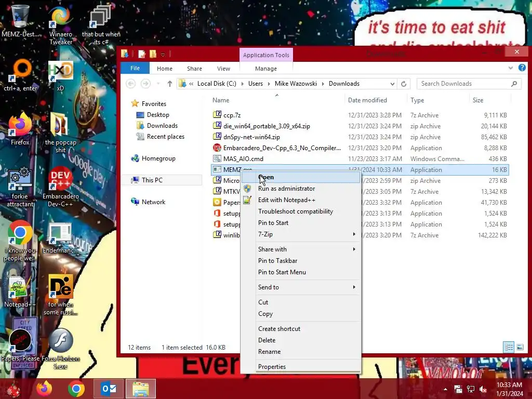The height and width of the screenshot is (399, 532).
Task: Open recent locations dropdown arrow
Action: click(158, 84)
